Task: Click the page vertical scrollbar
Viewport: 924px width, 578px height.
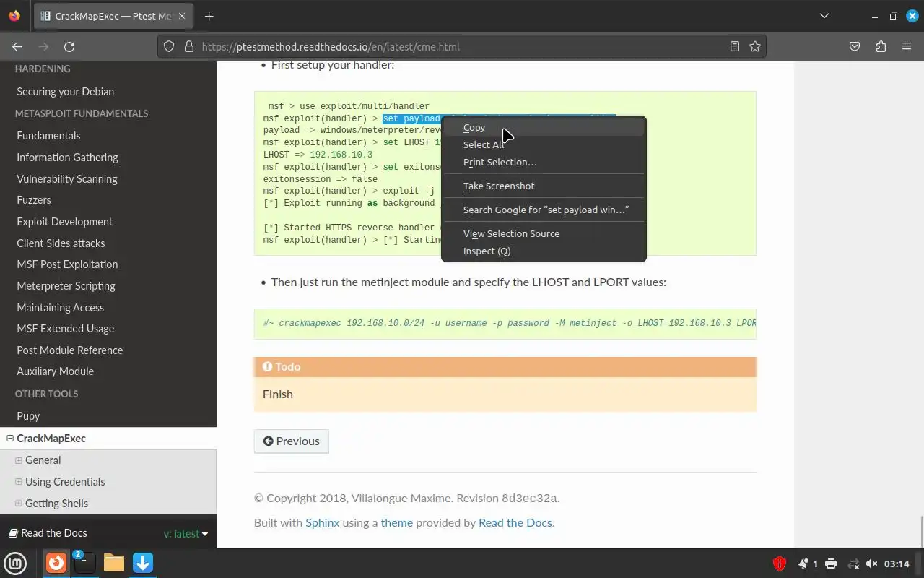Action: (920, 531)
